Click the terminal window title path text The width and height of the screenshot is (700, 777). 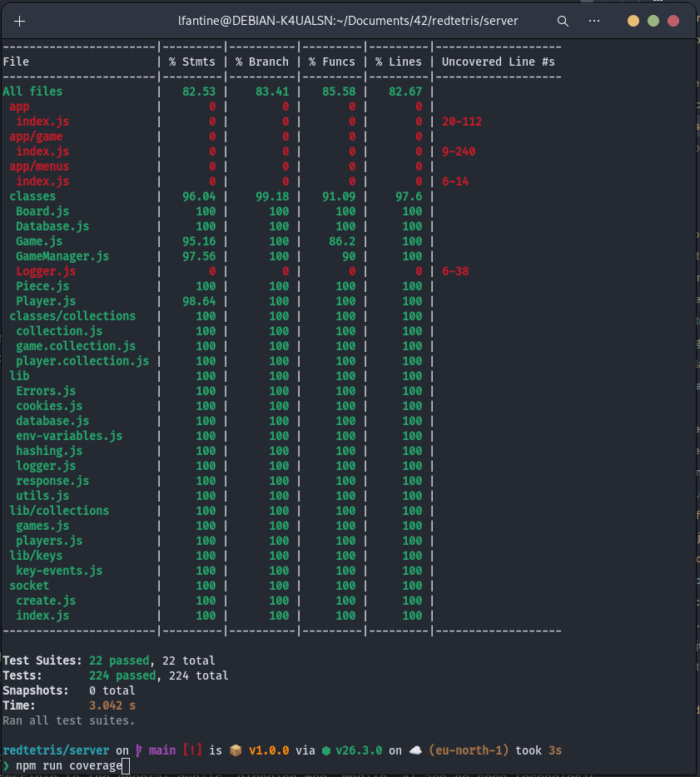[348, 21]
